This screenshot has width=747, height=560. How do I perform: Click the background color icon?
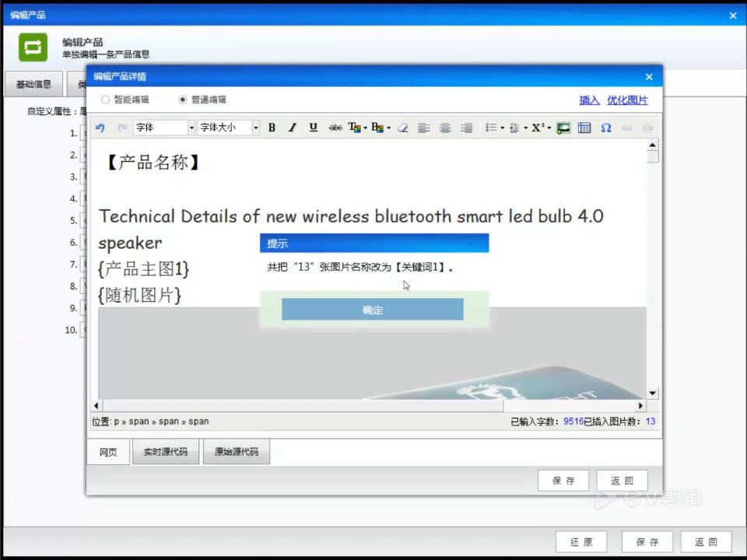(377, 128)
